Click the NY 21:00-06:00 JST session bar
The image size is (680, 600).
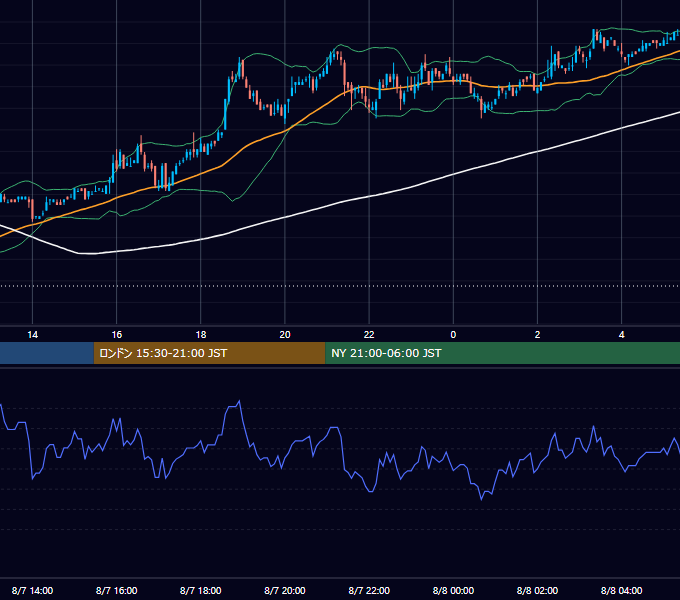tap(503, 353)
